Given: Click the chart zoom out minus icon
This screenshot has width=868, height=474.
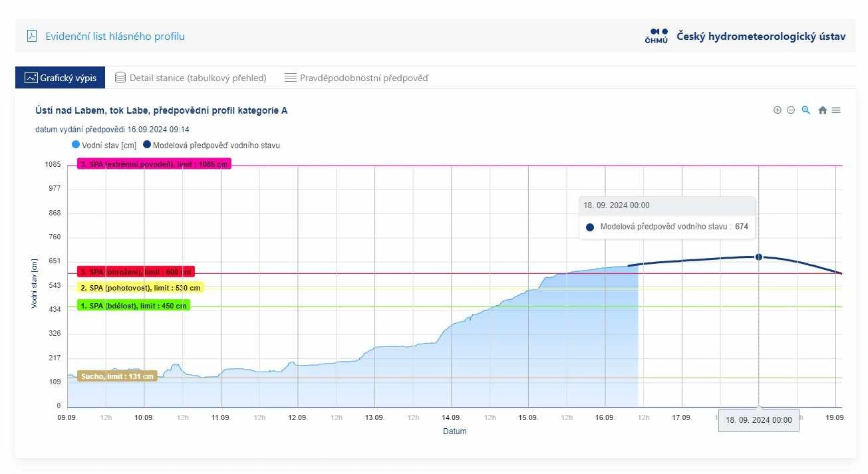Looking at the screenshot, I should coord(791,110).
